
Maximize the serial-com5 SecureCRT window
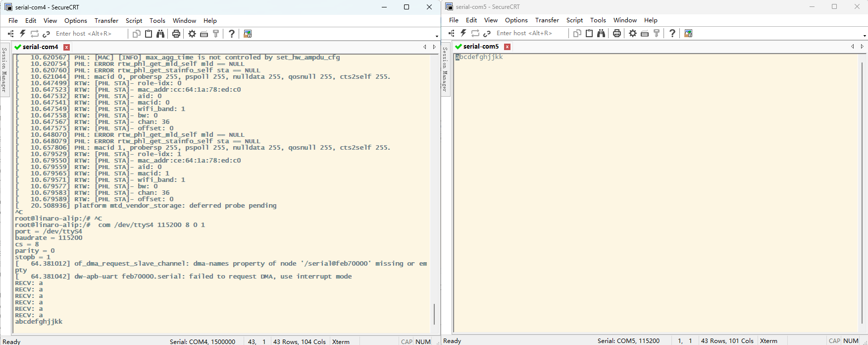[834, 7]
